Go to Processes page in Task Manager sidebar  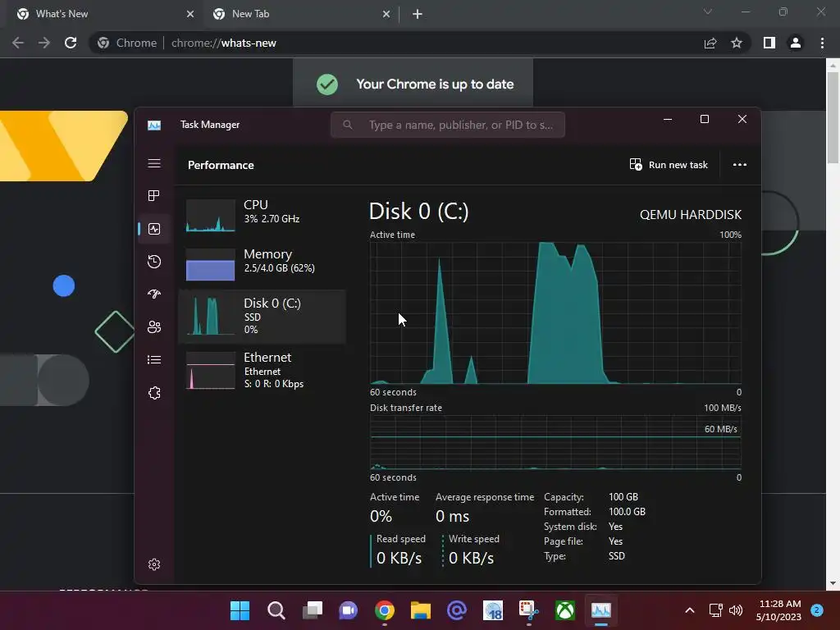tap(154, 195)
